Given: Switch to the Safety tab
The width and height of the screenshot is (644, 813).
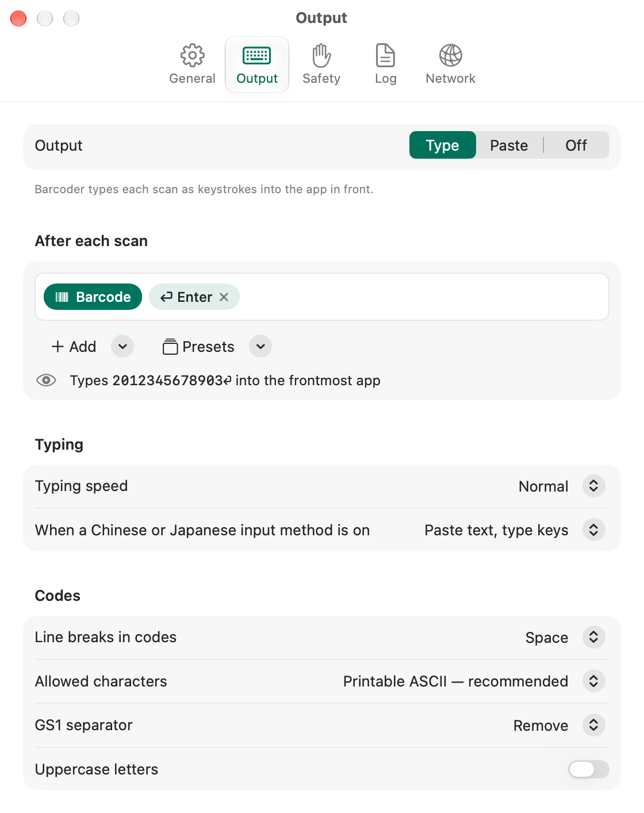Looking at the screenshot, I should 321,64.
